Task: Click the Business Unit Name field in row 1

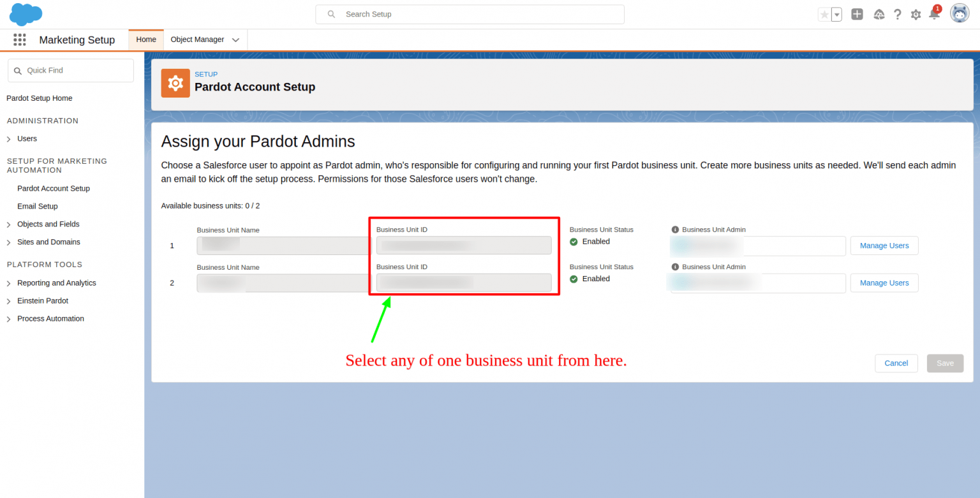Action: (283, 245)
